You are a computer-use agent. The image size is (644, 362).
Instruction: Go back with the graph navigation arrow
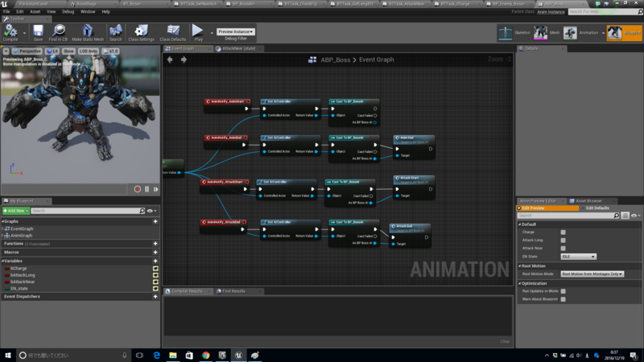coord(170,60)
